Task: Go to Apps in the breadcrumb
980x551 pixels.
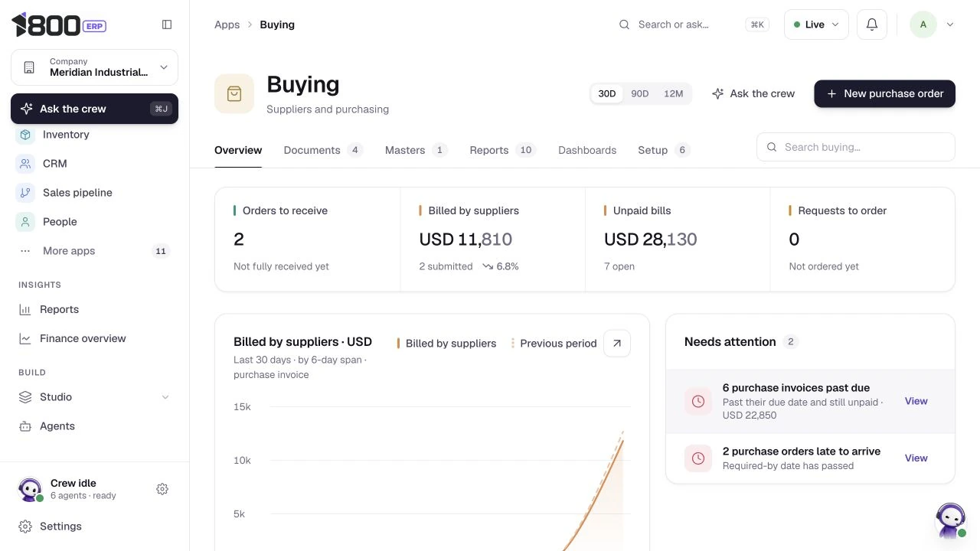Action: coord(227,24)
